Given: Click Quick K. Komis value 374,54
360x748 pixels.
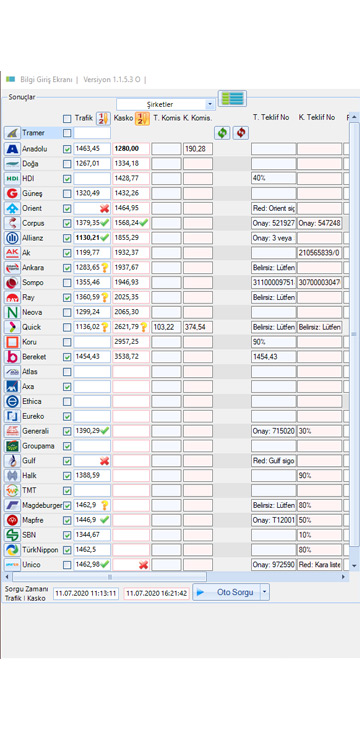Looking at the screenshot, I should pos(198,327).
